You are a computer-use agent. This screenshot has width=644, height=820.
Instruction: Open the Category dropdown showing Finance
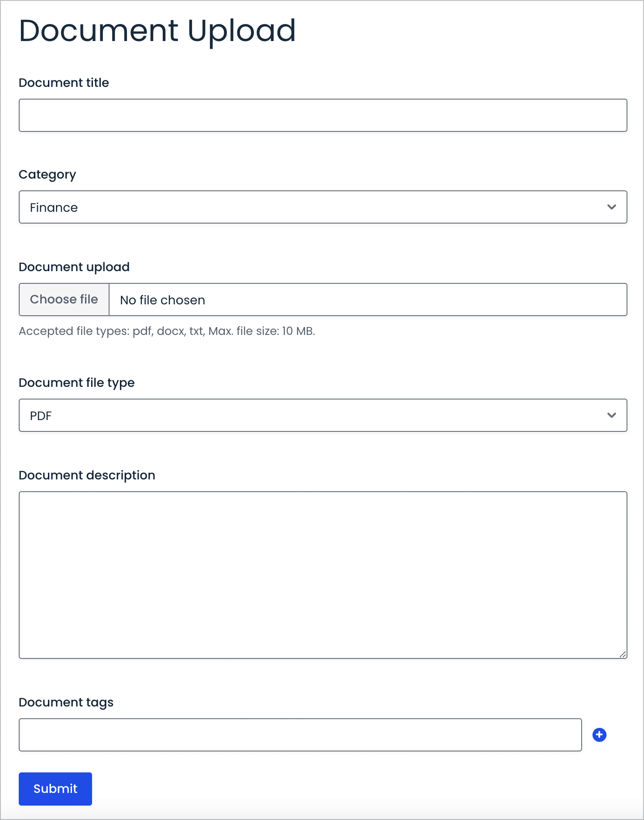323,207
